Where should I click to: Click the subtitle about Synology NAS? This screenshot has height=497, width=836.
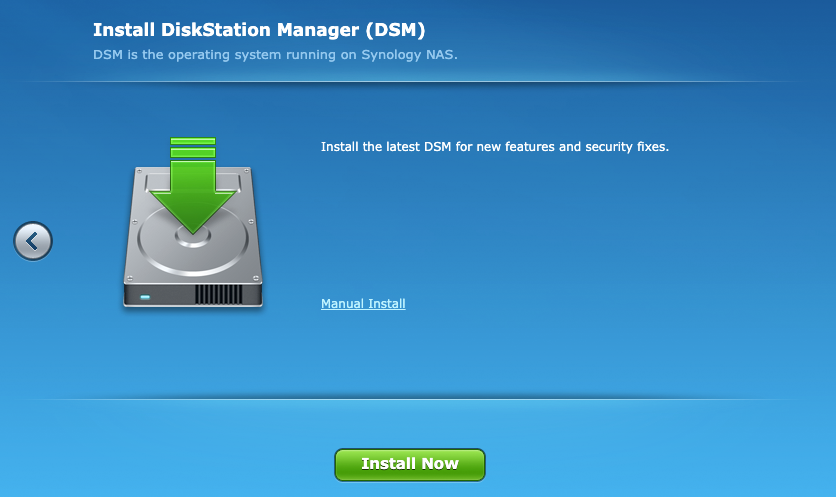click(x=275, y=55)
